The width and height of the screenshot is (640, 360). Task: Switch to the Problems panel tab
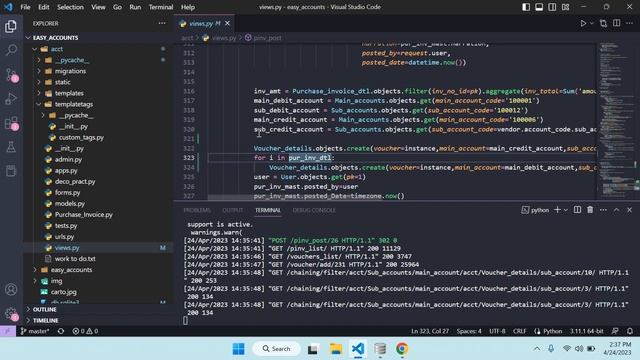(x=197, y=210)
